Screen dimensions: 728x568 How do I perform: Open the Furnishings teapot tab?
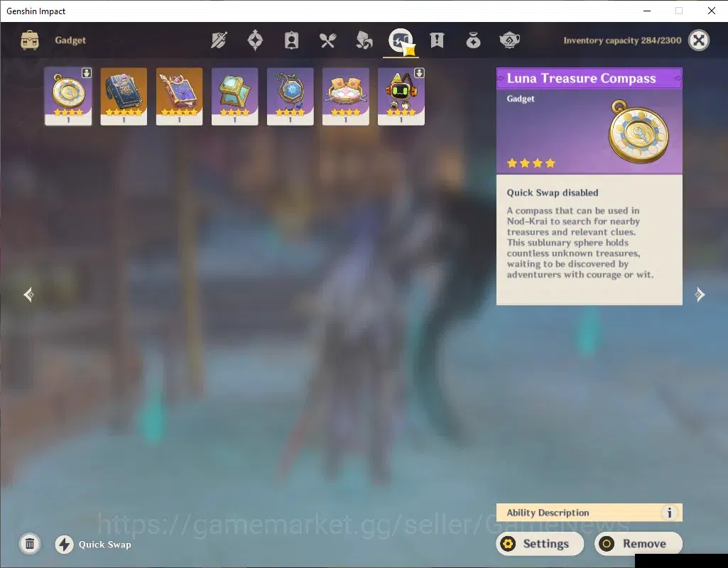point(509,40)
